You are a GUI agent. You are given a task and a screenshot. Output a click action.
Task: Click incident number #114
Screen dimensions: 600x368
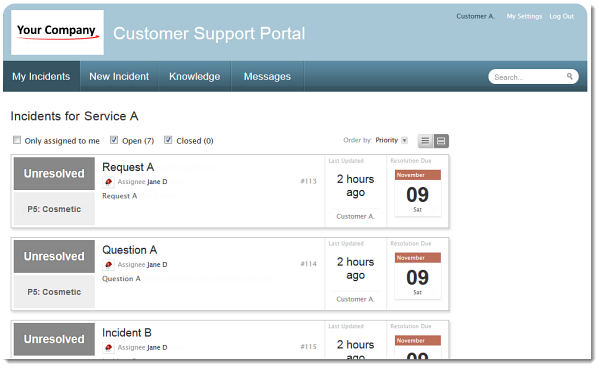tap(308, 264)
